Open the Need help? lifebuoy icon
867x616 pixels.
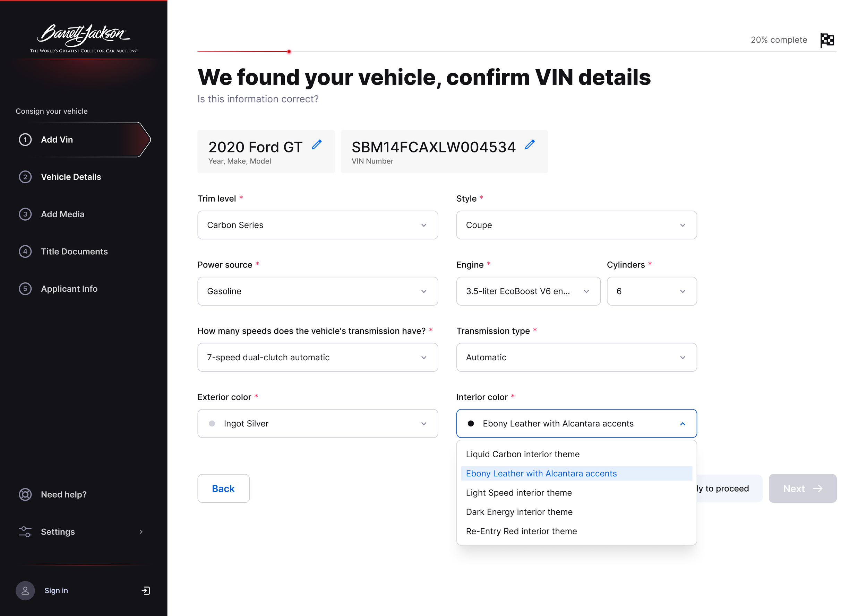pyautogui.click(x=25, y=494)
